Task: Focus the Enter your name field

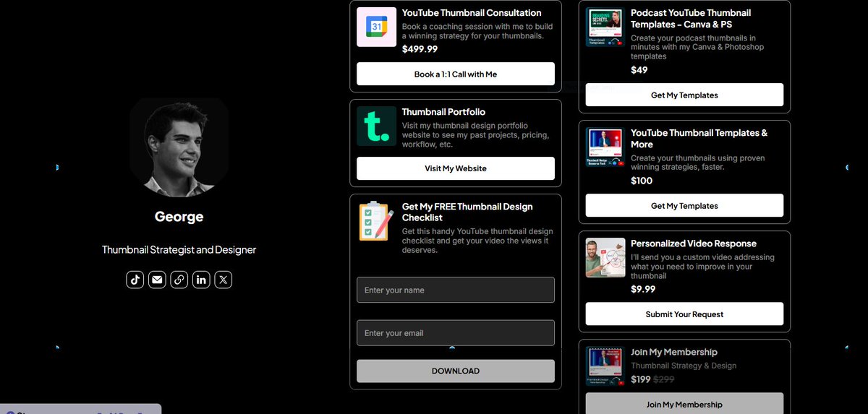Action: pos(456,290)
